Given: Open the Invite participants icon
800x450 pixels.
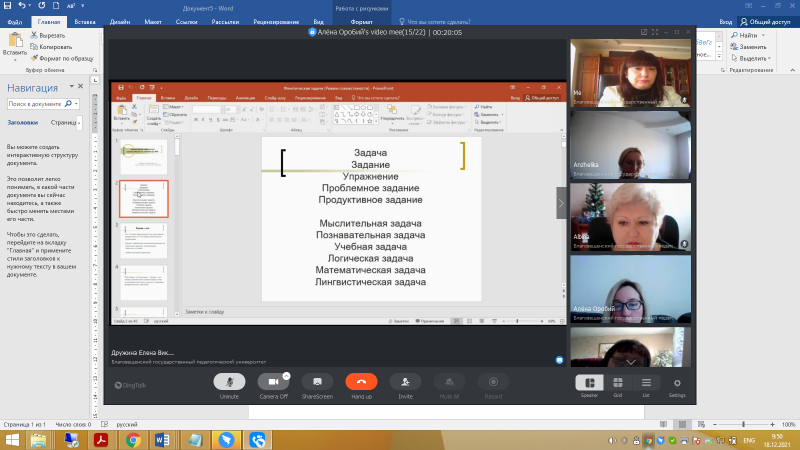Looking at the screenshot, I should [x=404, y=382].
